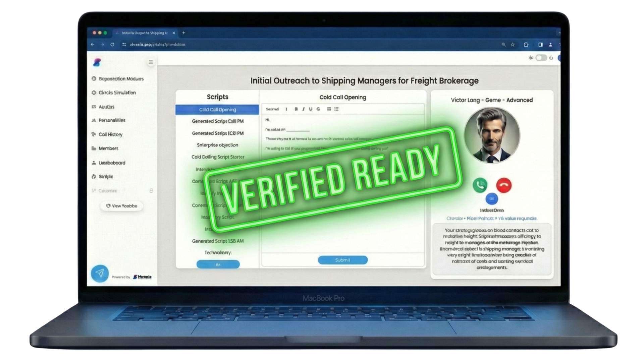644x362 pixels.
Task: Open Call History from the sidebar
Action: (111, 134)
